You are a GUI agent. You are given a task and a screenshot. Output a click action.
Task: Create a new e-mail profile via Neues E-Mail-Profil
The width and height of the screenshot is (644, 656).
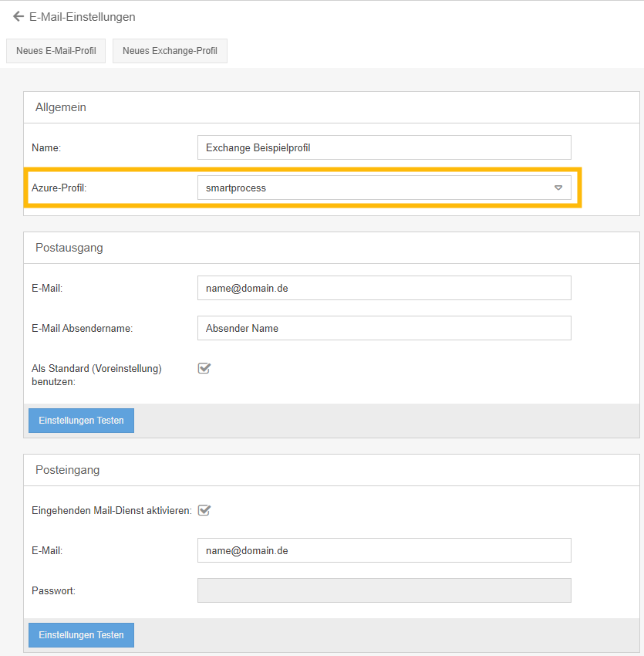click(56, 51)
